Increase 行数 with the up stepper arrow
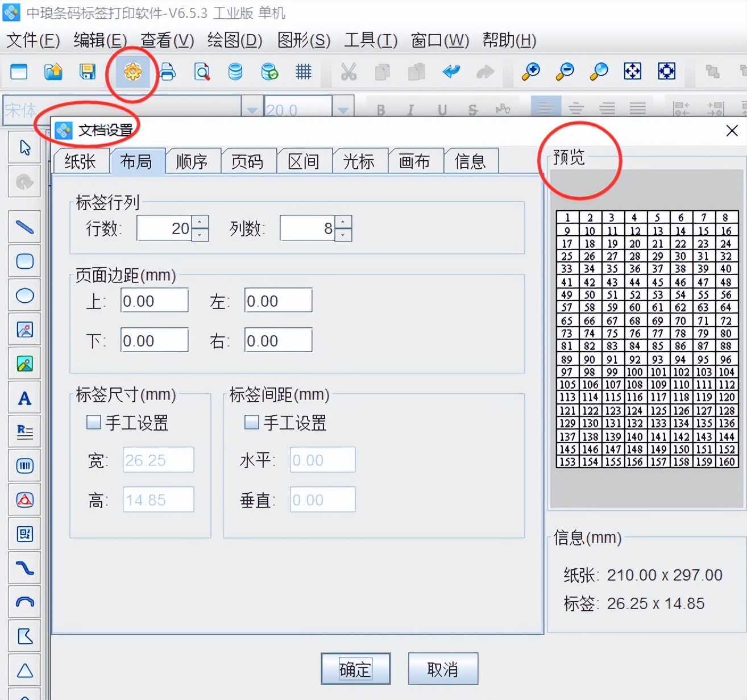 200,222
